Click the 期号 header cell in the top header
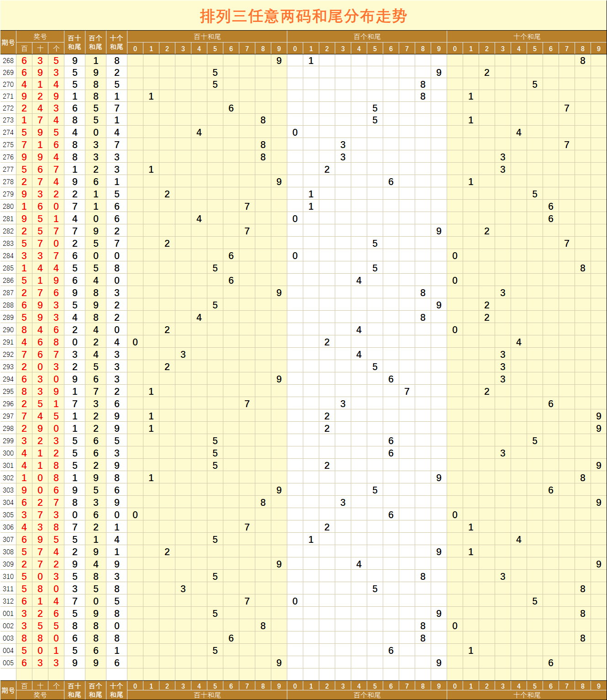 tap(8, 42)
